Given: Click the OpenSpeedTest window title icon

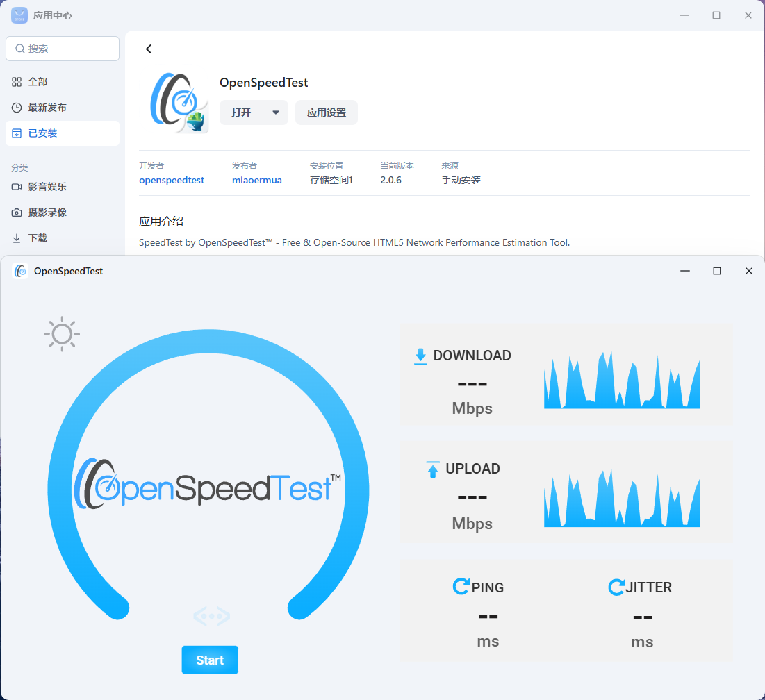Looking at the screenshot, I should tap(20, 271).
